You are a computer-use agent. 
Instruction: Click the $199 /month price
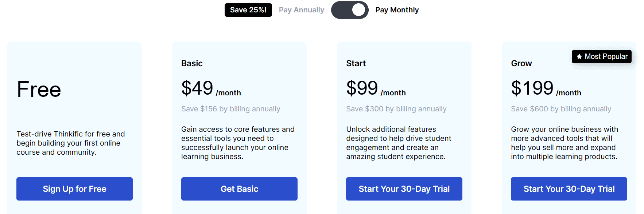coord(546,88)
